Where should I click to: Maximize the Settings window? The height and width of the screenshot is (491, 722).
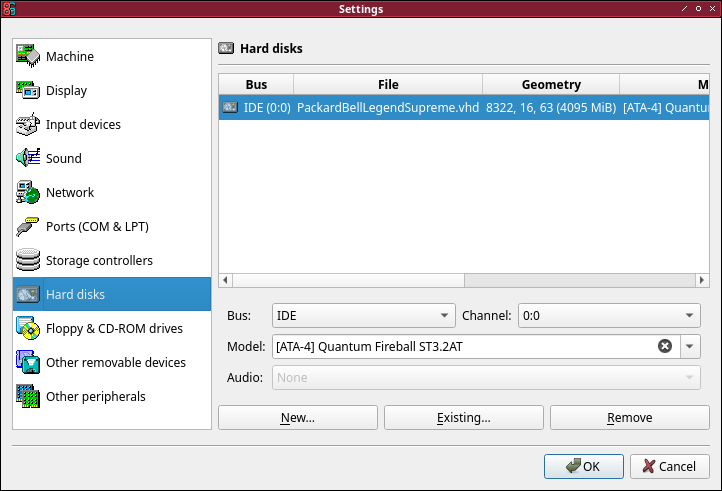699,9
